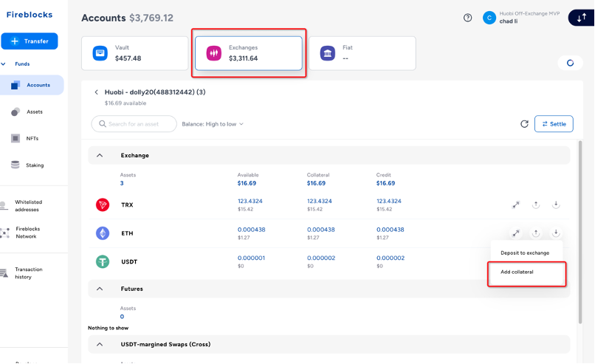Click the help question mark icon

pyautogui.click(x=467, y=18)
